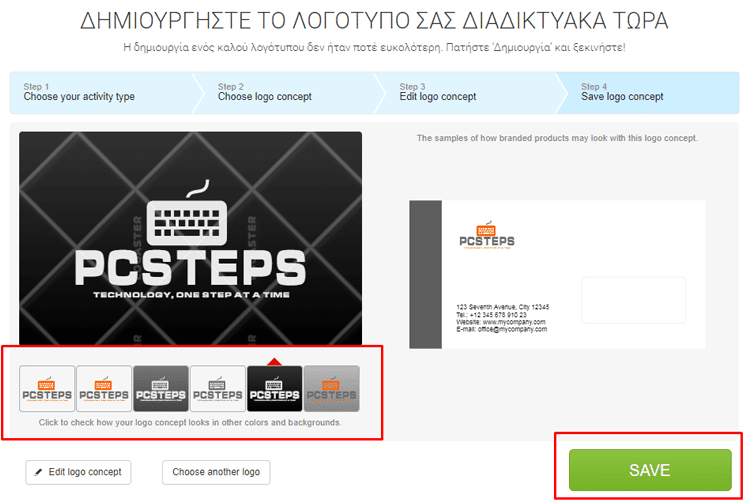Image resolution: width=750 pixels, height=500 pixels.
Task: Click the pencil icon on Edit button
Action: click(x=38, y=472)
